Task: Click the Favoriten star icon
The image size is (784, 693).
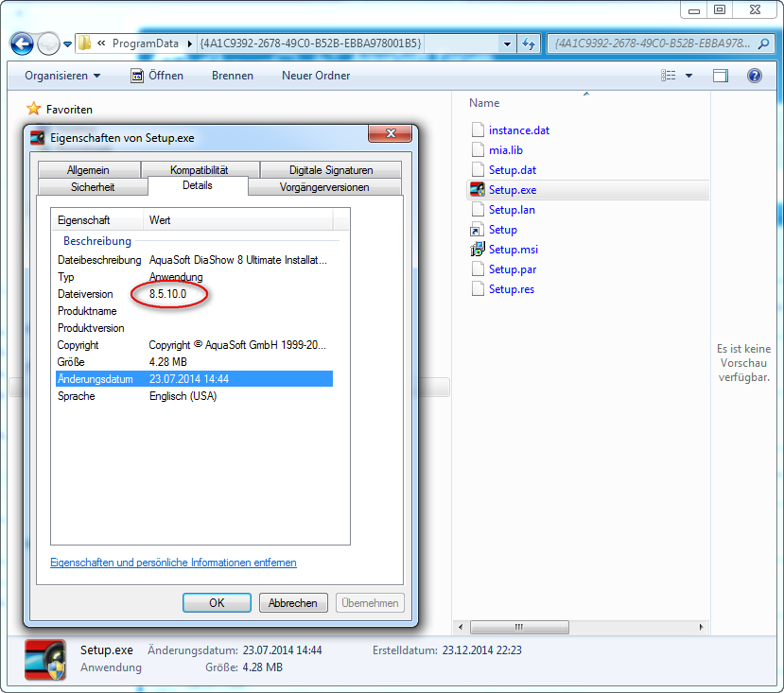Action: pos(34,109)
